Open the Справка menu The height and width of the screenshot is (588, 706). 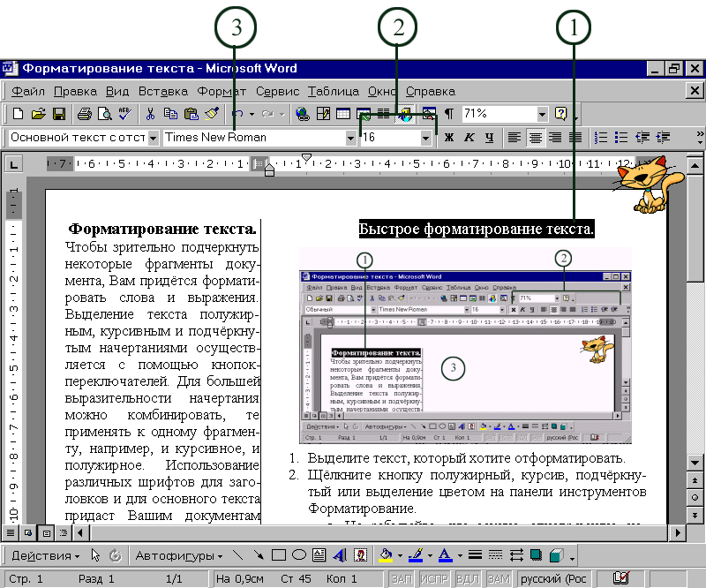coord(431,92)
